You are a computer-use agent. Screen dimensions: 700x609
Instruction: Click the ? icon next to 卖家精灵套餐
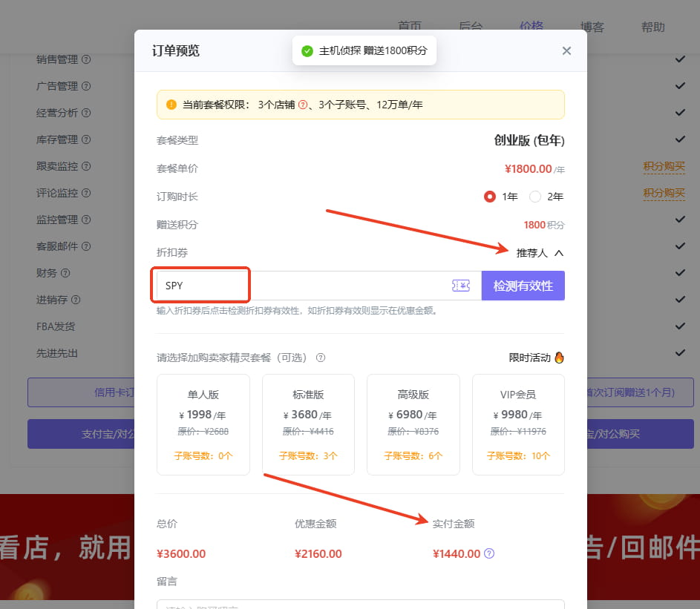(321, 358)
